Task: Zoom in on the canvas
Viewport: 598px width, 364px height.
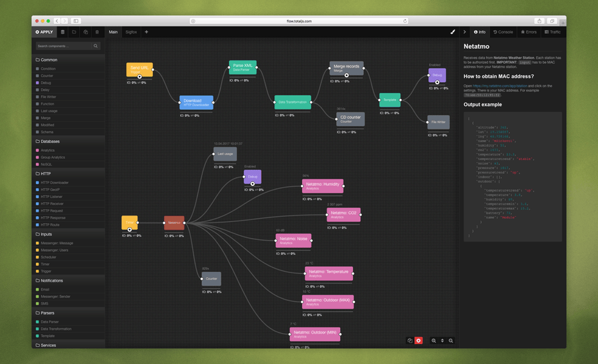Action: [x=433, y=341]
